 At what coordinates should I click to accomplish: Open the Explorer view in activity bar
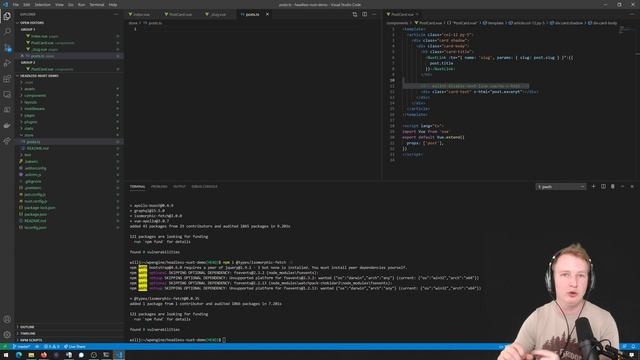point(7,16)
